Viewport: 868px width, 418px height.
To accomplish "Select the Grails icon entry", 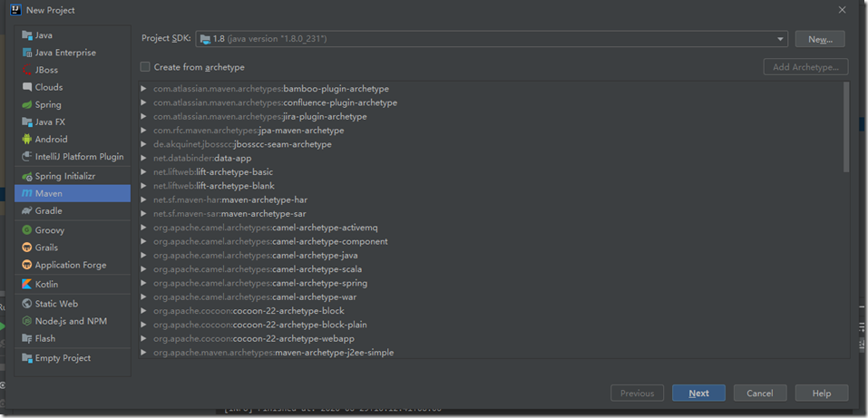I will point(26,248).
